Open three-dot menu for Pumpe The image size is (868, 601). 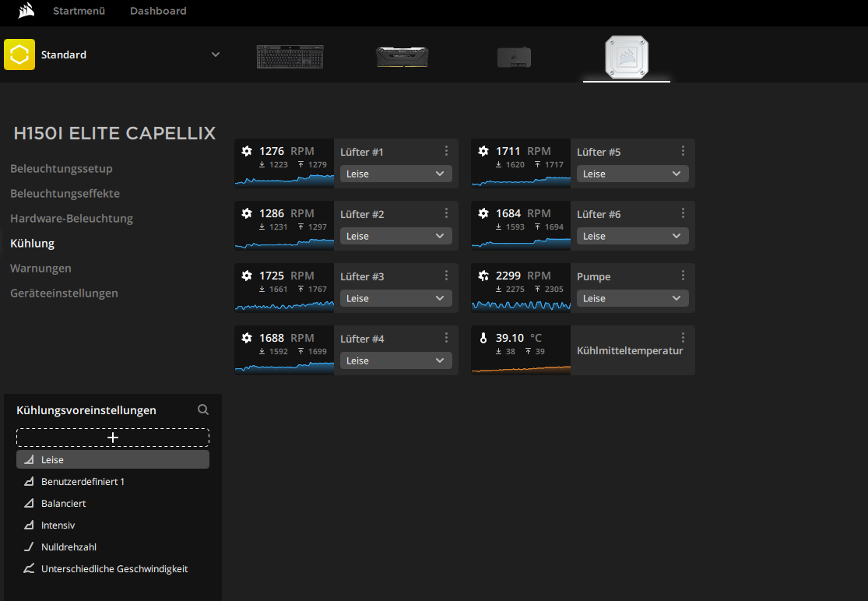(683, 276)
